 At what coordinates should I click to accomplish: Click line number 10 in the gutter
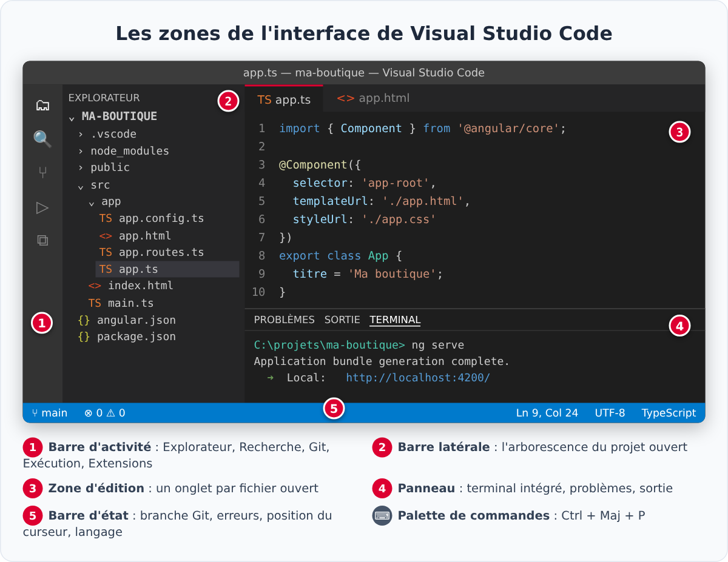point(258,292)
